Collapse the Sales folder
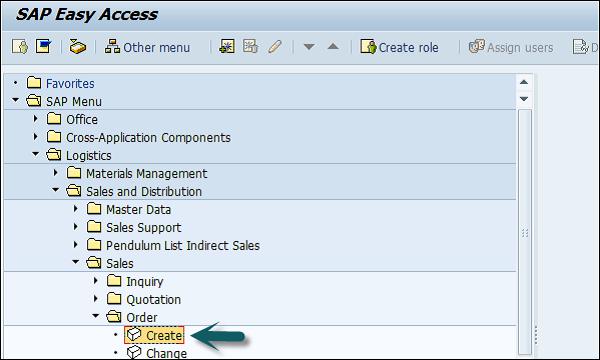This screenshot has height=360, width=600. click(76, 262)
